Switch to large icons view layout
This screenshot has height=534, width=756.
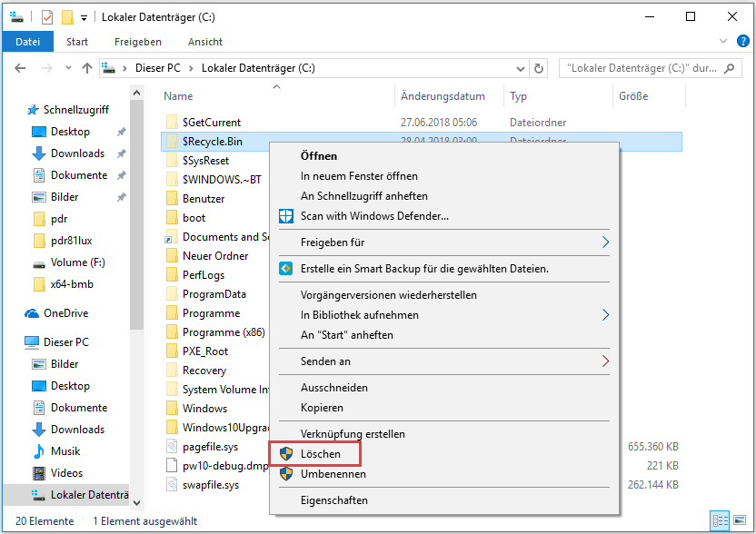coord(740,520)
